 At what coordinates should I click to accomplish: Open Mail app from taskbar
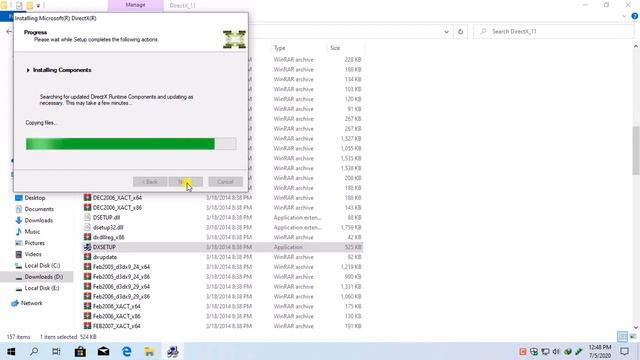pos(103,351)
